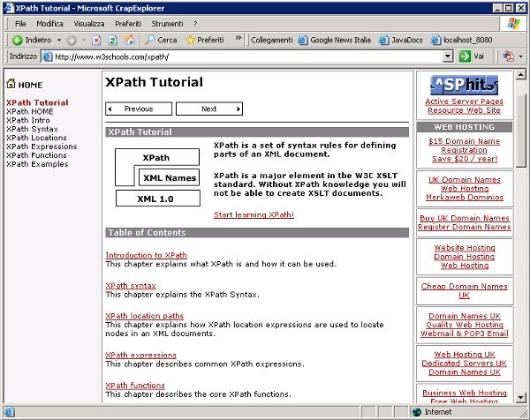
Task: Click the browser window title icon
Action: tap(9, 8)
